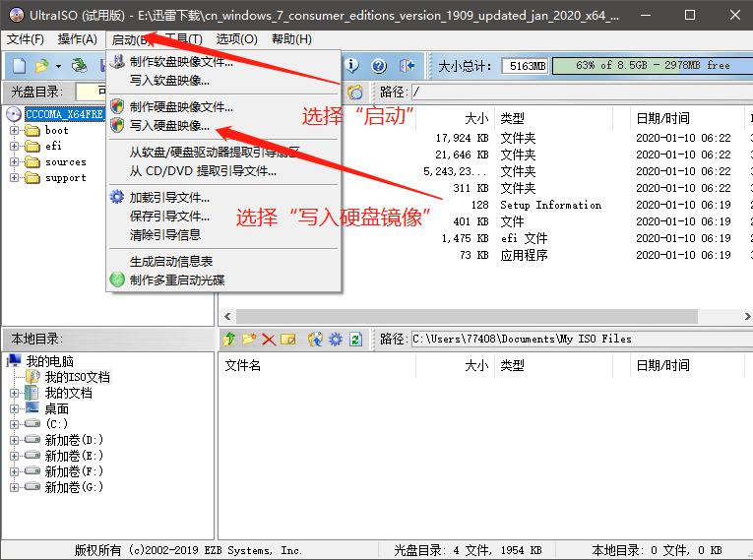The height and width of the screenshot is (560, 753).
Task: Click the 63% of 8.5GB capacity bar
Action: tap(653, 66)
